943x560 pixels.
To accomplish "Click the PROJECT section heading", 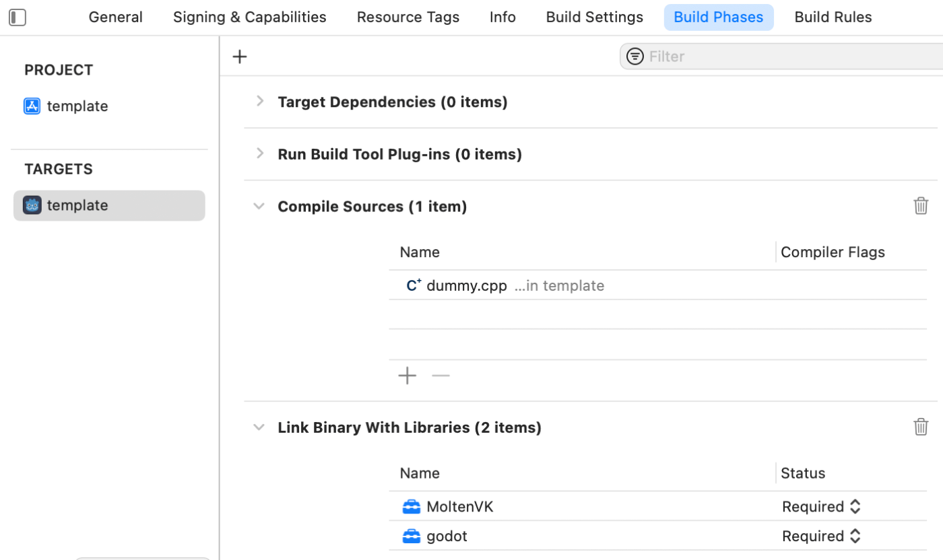I will [x=59, y=70].
